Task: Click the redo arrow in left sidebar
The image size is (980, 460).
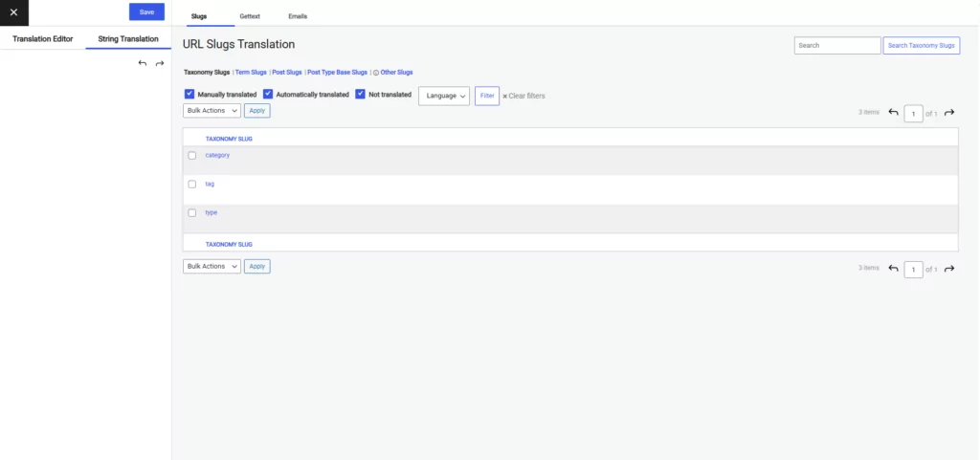Action: pos(160,63)
